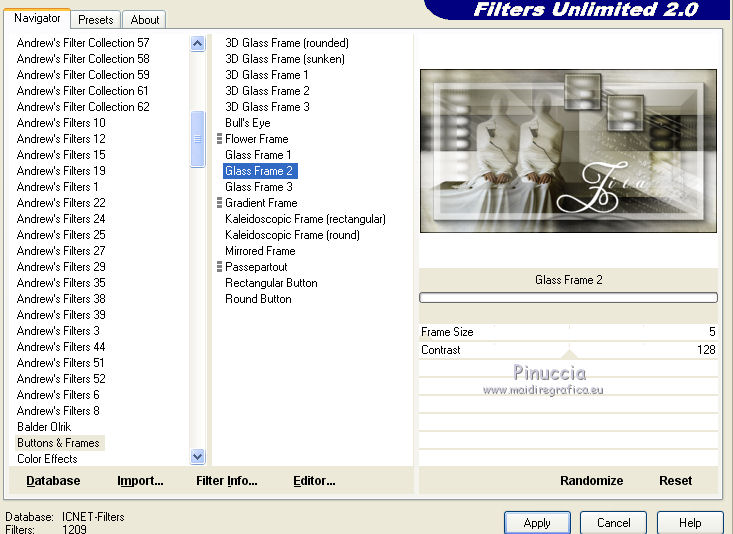Click the scroll down arrow of the category list
Viewport: 733px width, 534px height.
(x=198, y=456)
